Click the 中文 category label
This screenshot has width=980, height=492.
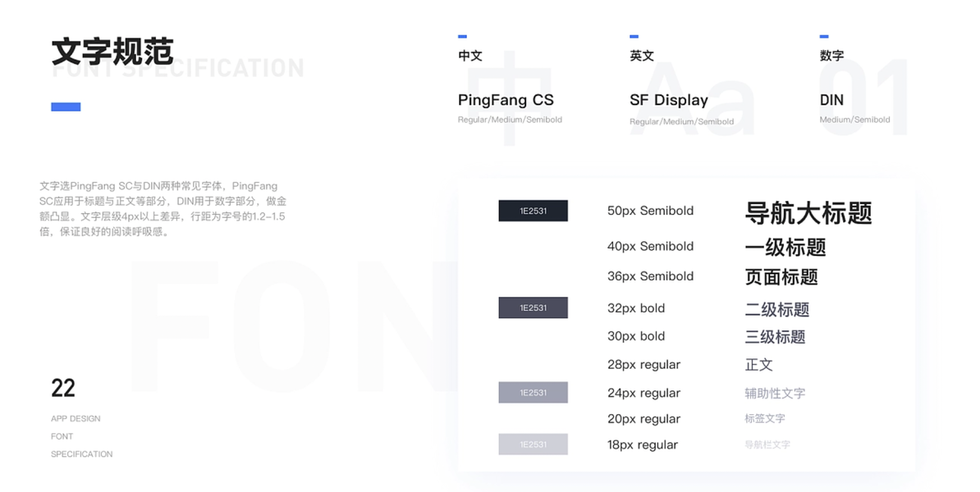pos(470,56)
